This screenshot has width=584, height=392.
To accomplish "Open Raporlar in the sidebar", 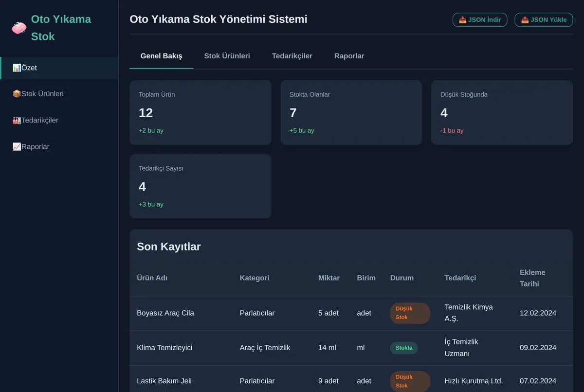I will click(x=59, y=146).
